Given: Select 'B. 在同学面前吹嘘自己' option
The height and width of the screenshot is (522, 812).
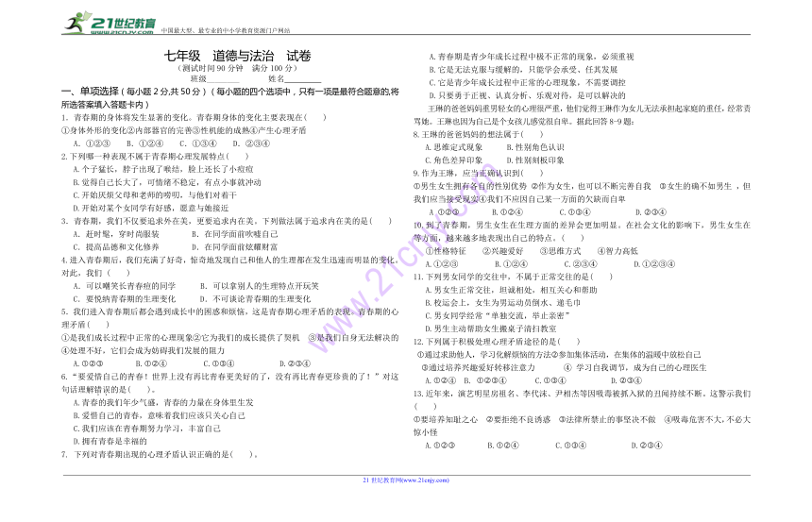Looking at the screenshot, I should (x=235, y=234).
